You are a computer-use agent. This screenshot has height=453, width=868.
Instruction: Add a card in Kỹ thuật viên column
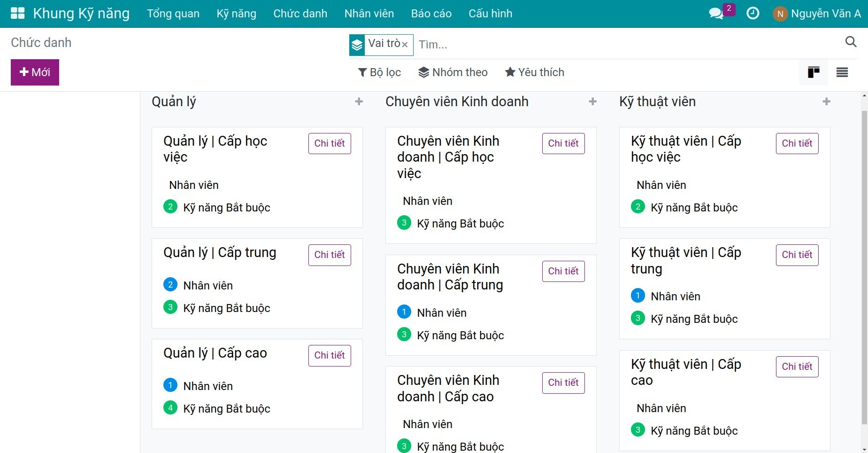tap(827, 102)
